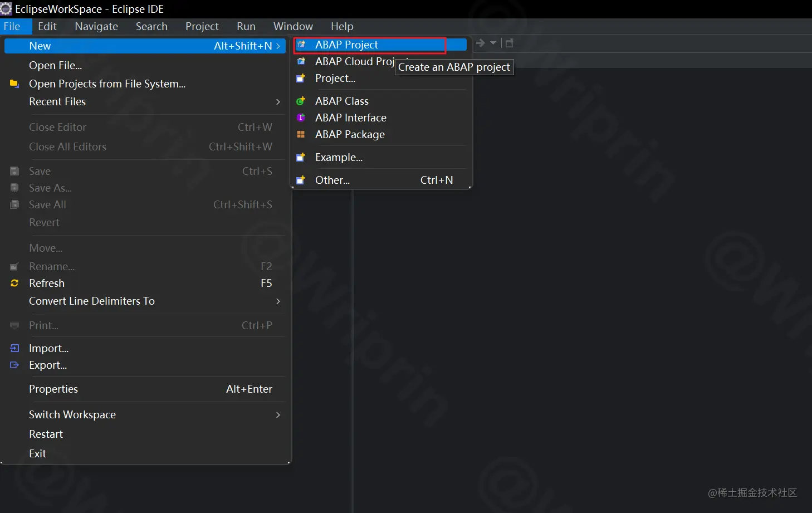Click the Example... wizard icon

(x=301, y=158)
